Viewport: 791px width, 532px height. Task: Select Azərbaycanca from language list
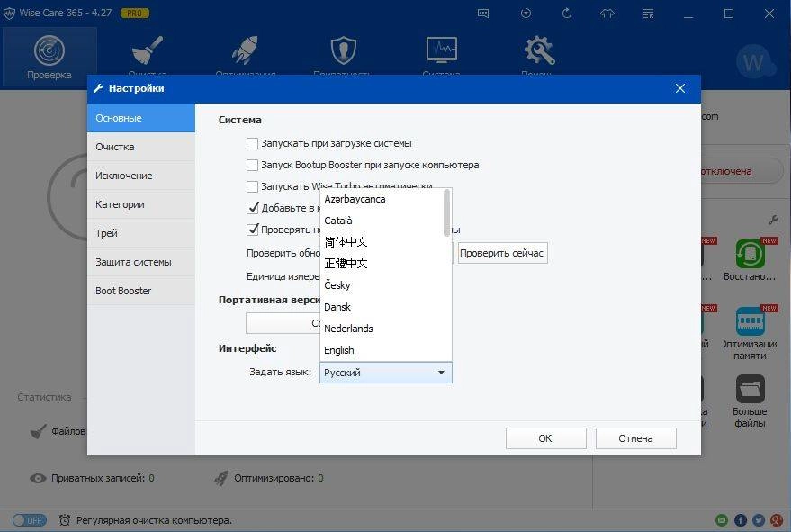tap(382, 199)
